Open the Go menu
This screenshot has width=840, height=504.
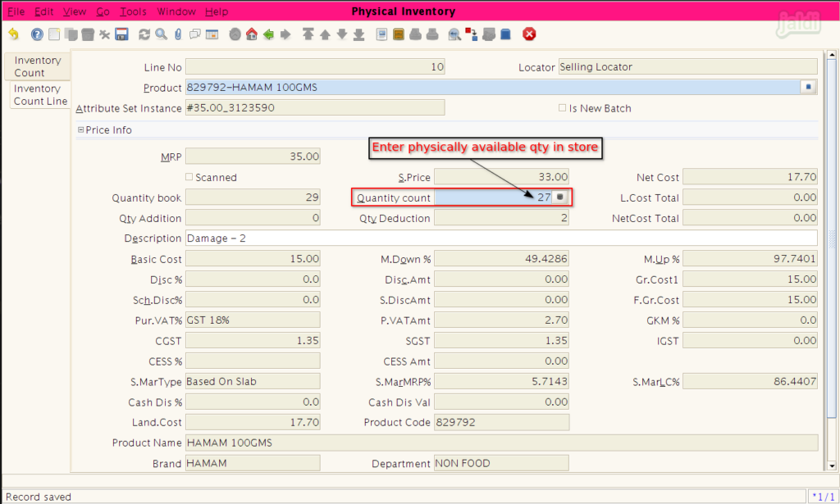(x=103, y=11)
